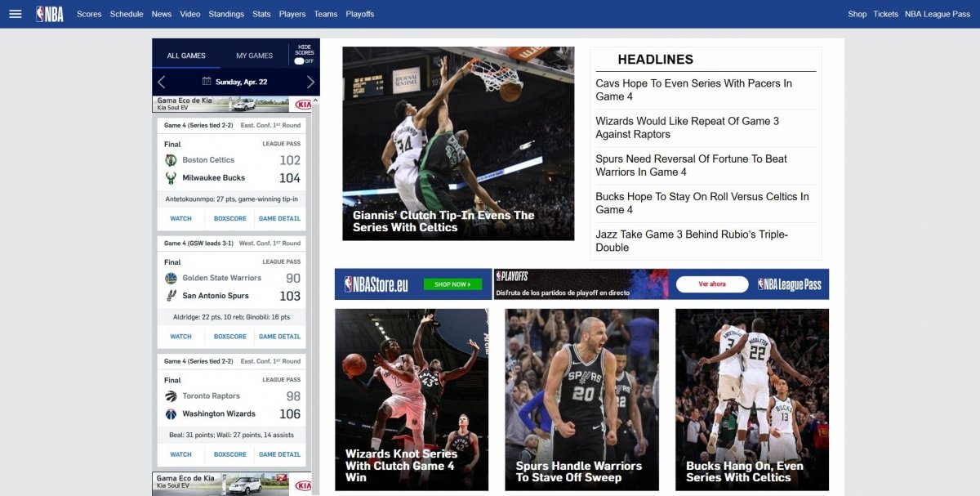Image resolution: width=980 pixels, height=496 pixels.
Task: Open Boxscore for Warriors vs Spurs game
Action: tap(230, 337)
